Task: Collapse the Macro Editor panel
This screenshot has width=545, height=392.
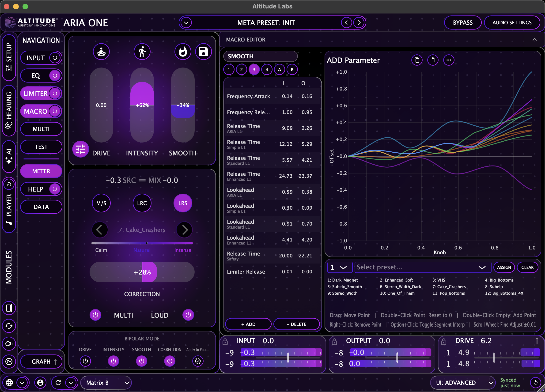Action: 534,40
